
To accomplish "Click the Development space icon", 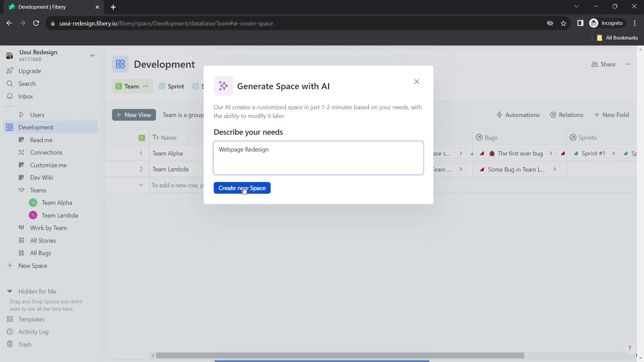I will tap(120, 64).
